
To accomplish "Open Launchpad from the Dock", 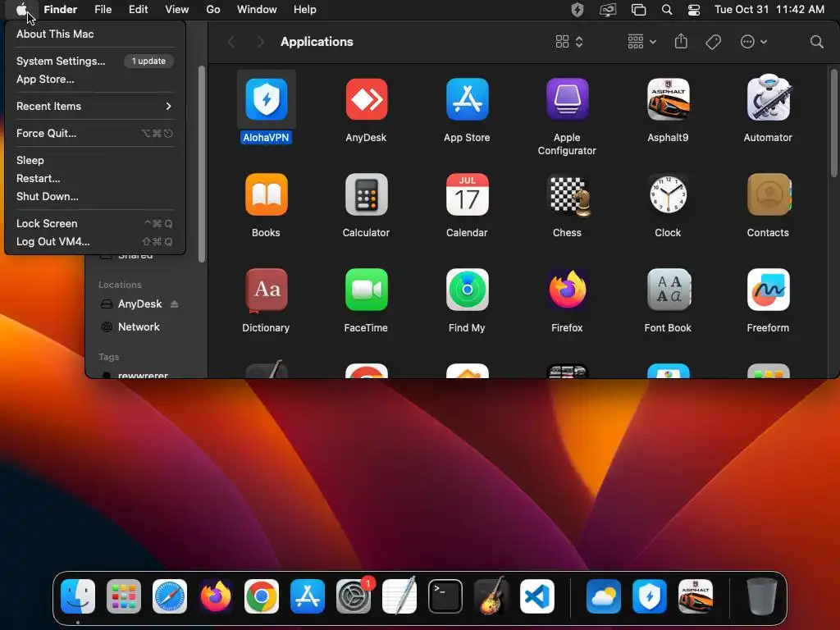I will 124,596.
